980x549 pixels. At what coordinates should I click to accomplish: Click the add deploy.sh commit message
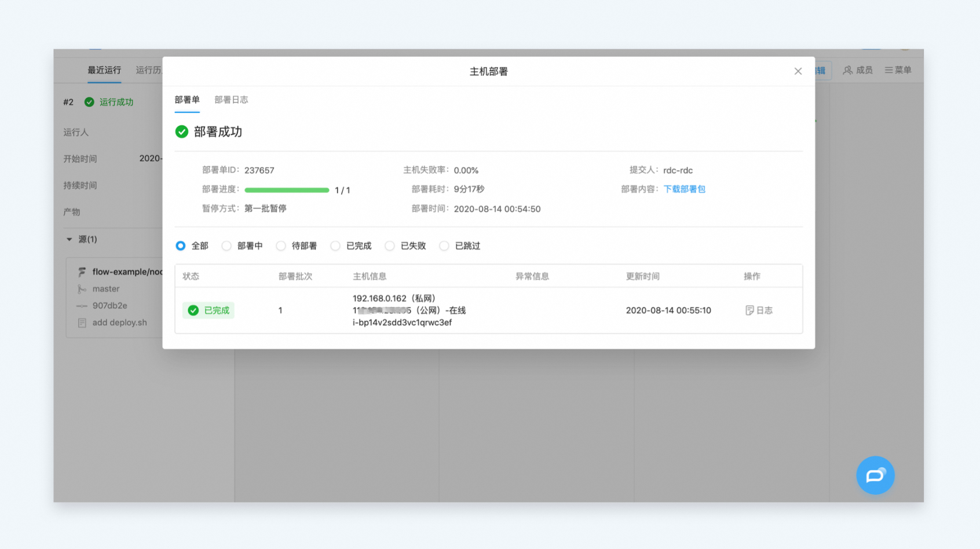120,323
